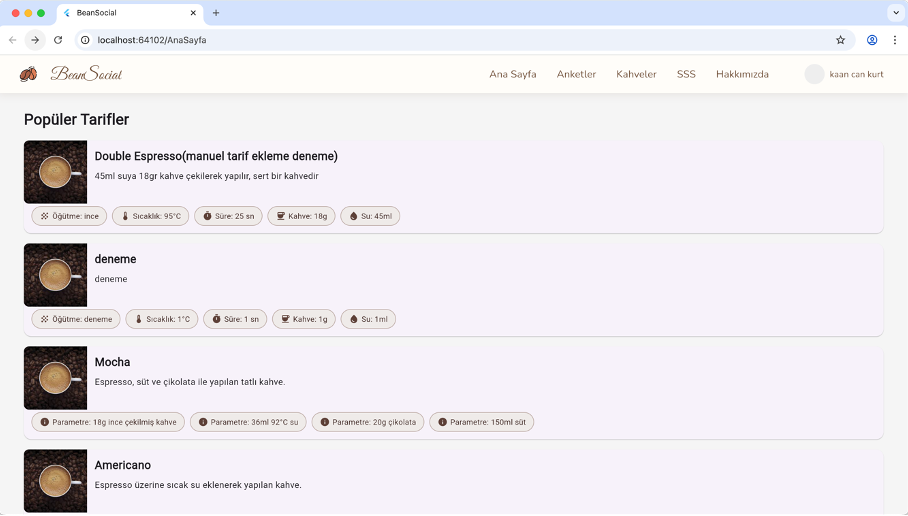
Task: Click the browser back arrow
Action: click(x=13, y=40)
